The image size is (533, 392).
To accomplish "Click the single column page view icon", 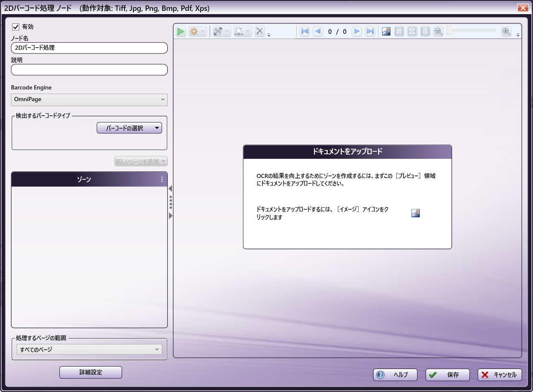I will click(x=425, y=31).
